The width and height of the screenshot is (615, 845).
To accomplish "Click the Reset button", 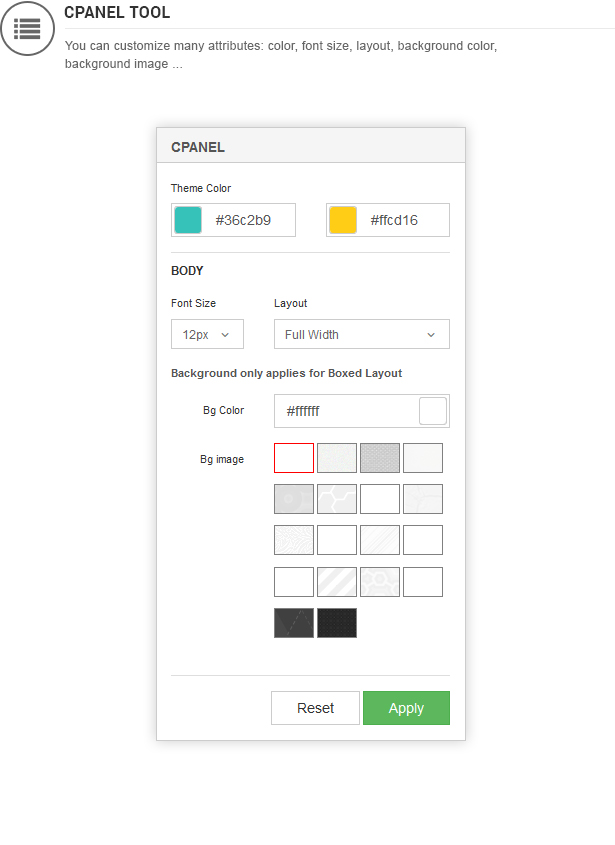I will (315, 708).
